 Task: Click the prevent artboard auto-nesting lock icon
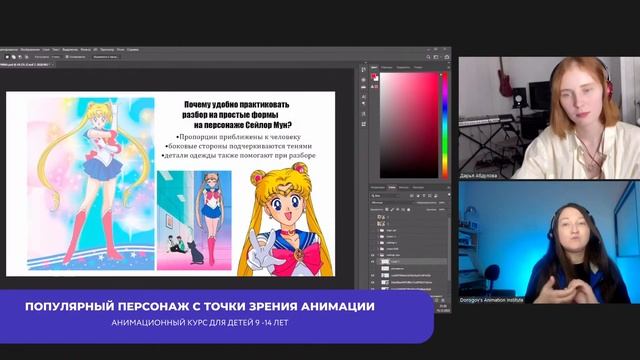pyautogui.click(x=403, y=209)
